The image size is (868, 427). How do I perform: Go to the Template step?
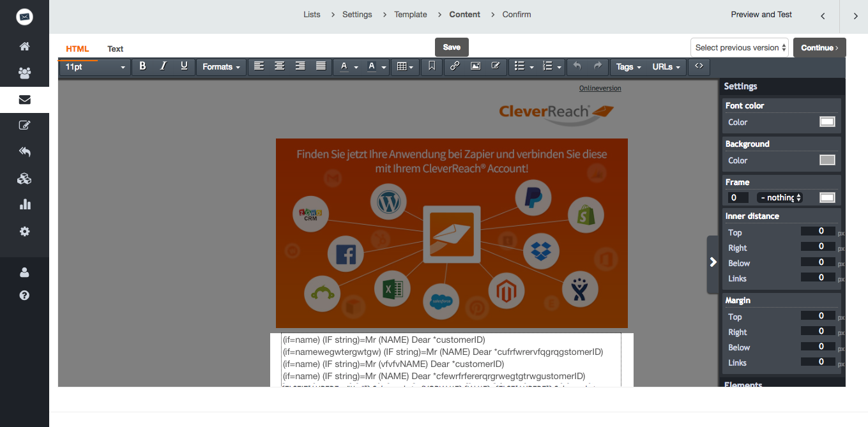411,15
